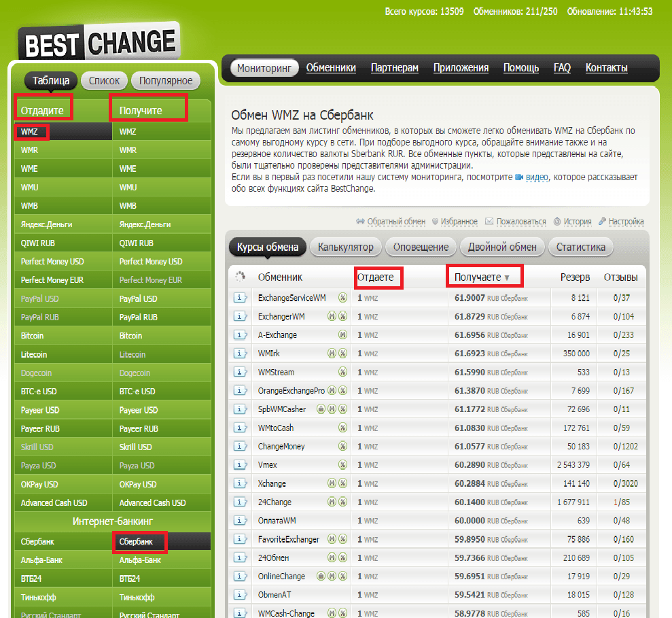
Task: Open Партнерам menu item
Action: tap(394, 68)
